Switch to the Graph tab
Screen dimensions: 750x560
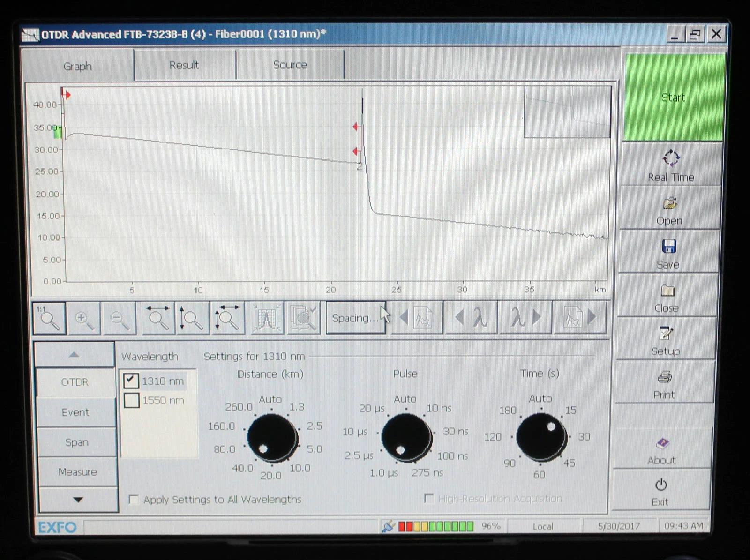(78, 66)
